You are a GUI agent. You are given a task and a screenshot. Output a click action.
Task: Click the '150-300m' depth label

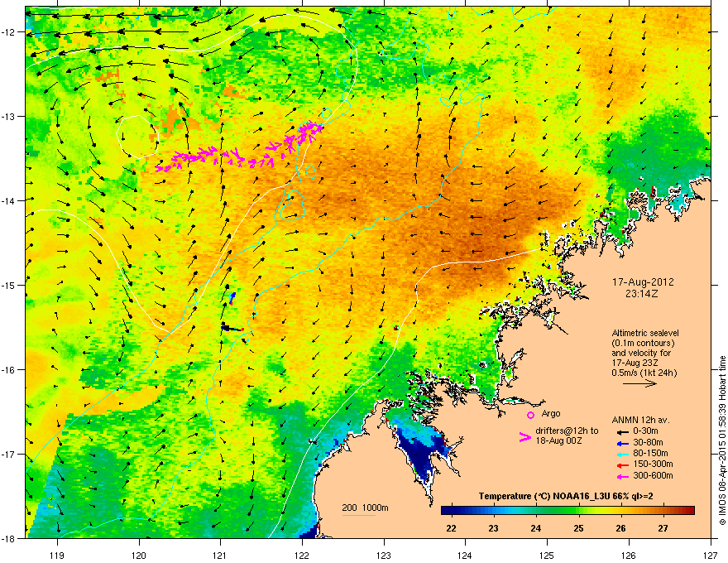tap(653, 464)
